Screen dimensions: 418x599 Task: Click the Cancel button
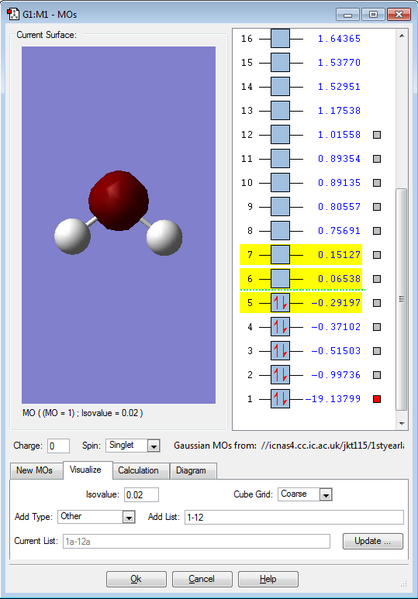[x=202, y=579]
